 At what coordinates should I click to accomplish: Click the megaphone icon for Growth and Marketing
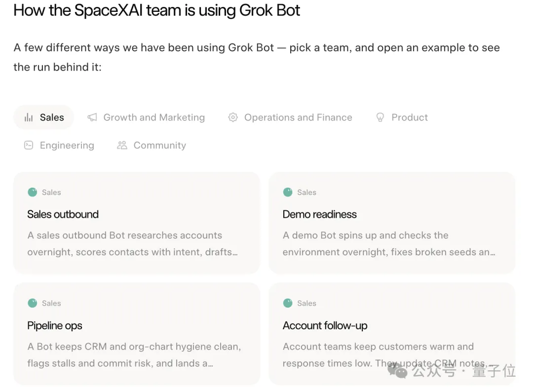pos(92,118)
